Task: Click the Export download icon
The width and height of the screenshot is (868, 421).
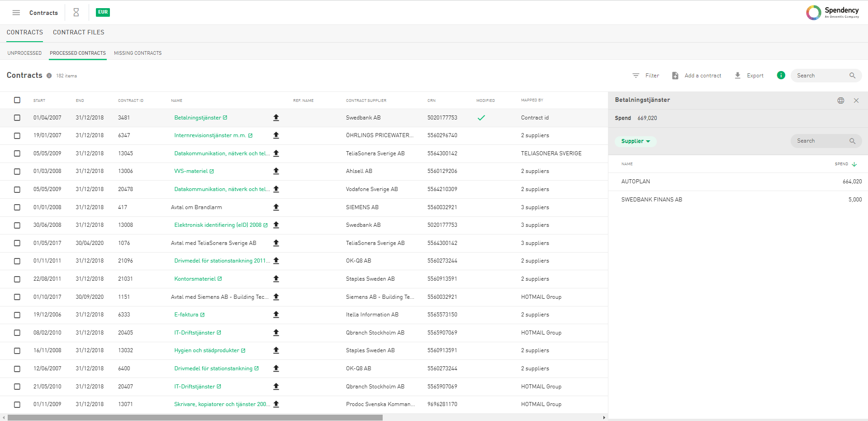Action: [737, 76]
